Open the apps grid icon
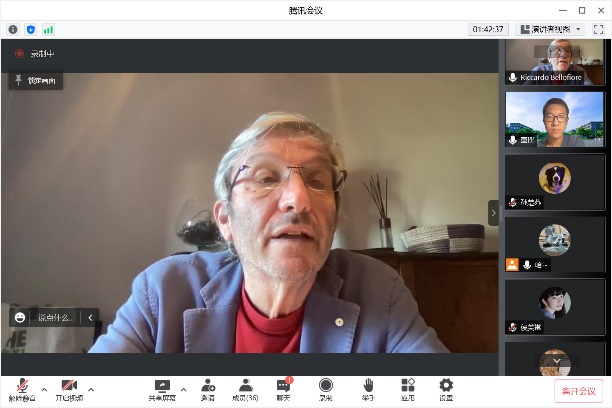 [x=407, y=389]
